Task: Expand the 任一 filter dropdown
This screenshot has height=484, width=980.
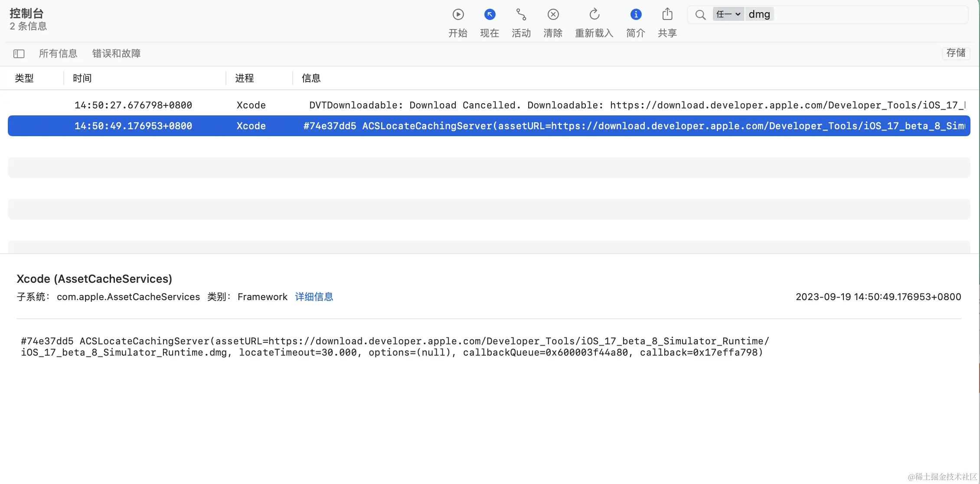Action: tap(728, 14)
